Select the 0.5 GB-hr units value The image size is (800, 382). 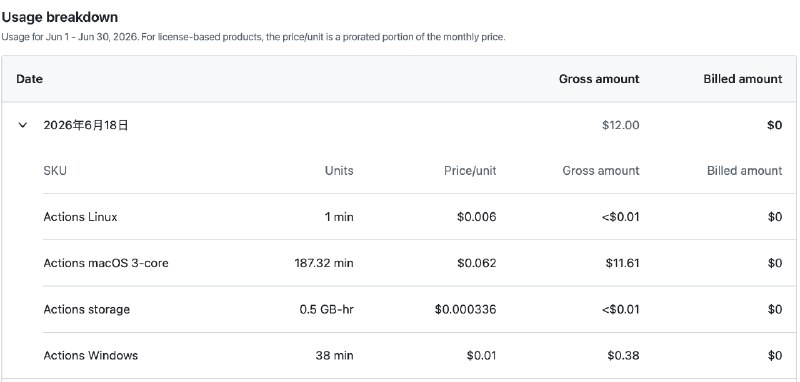(327, 309)
